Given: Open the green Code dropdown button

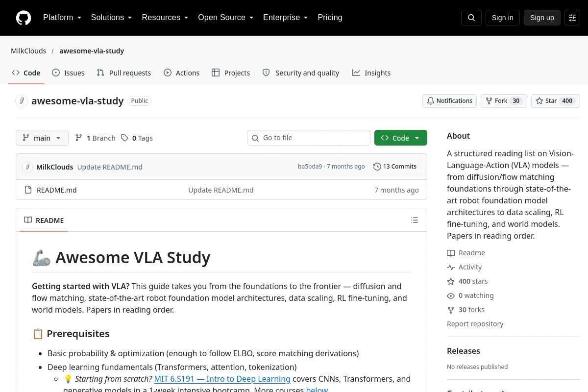Looking at the screenshot, I should pos(401,138).
